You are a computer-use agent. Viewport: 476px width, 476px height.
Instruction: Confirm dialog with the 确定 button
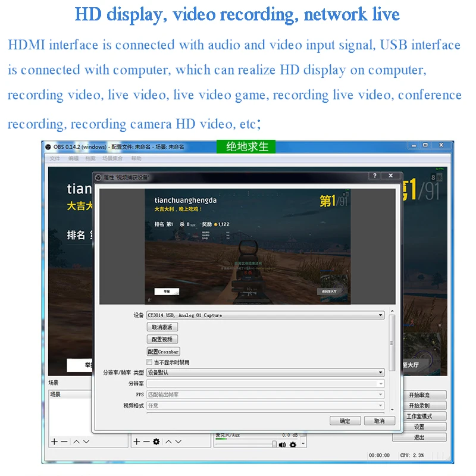(345, 421)
